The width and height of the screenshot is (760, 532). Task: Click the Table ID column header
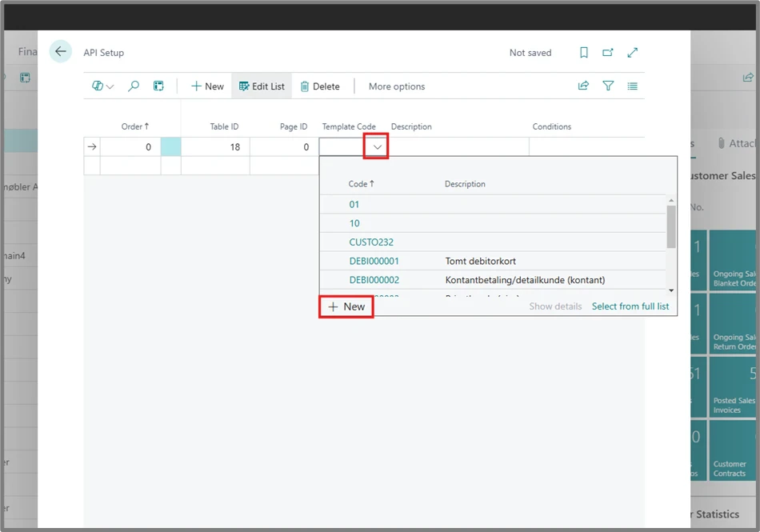pos(224,126)
